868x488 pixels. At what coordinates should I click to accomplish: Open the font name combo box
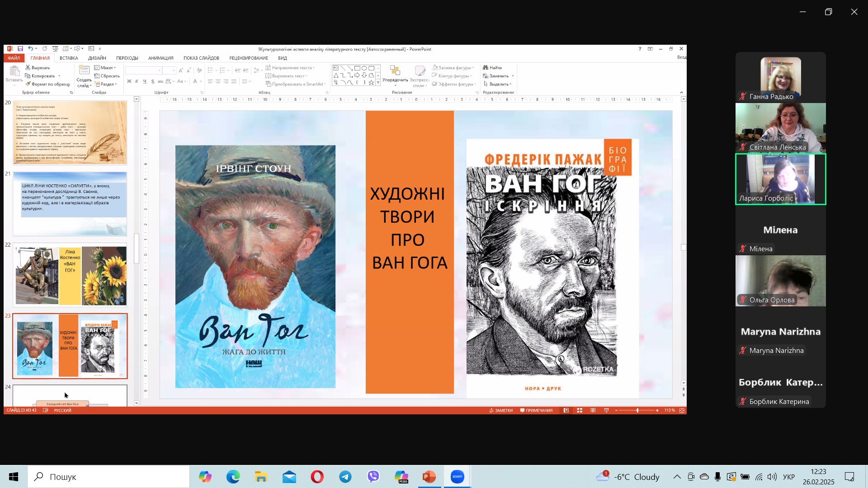(x=143, y=70)
